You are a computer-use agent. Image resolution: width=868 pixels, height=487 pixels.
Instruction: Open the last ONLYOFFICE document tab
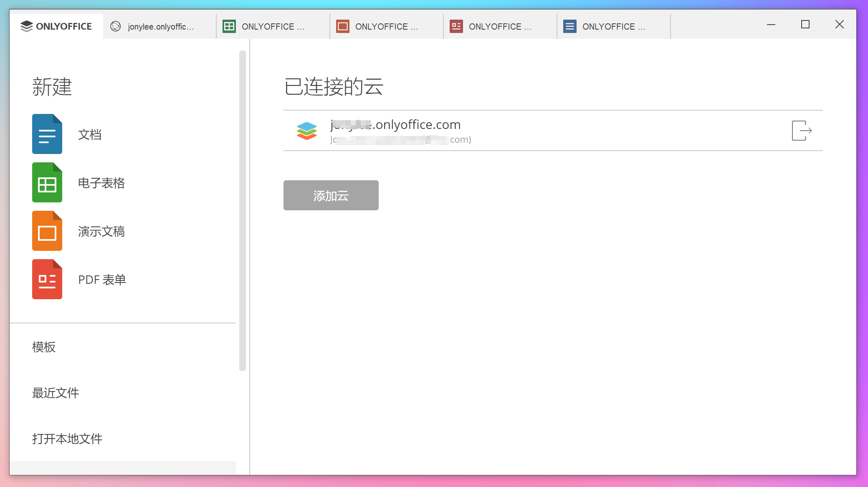coord(614,26)
